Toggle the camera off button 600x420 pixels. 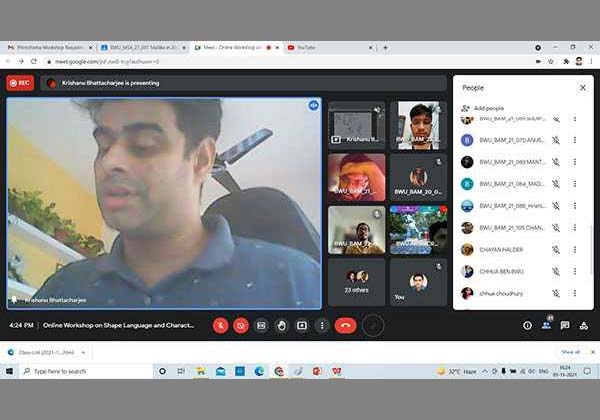[x=241, y=325]
